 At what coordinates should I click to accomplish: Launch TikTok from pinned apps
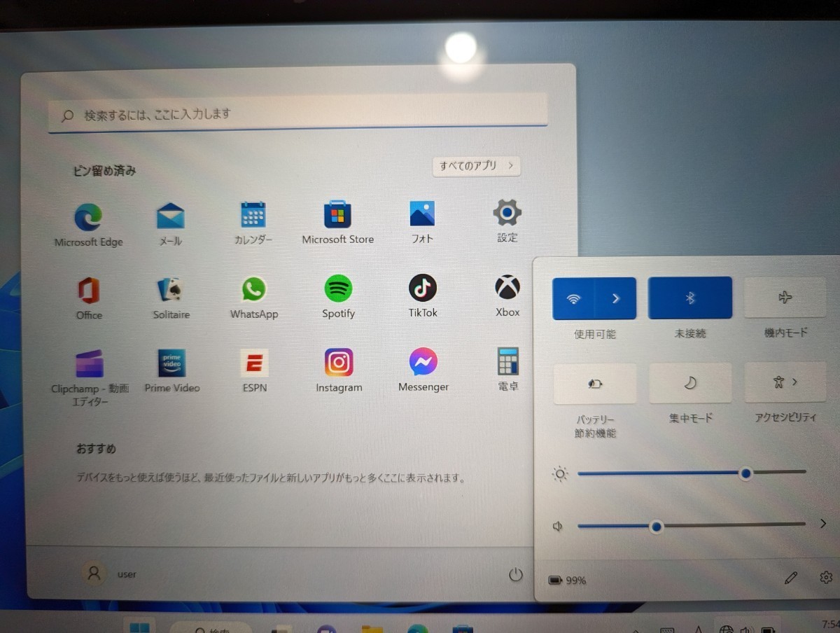pyautogui.click(x=423, y=297)
